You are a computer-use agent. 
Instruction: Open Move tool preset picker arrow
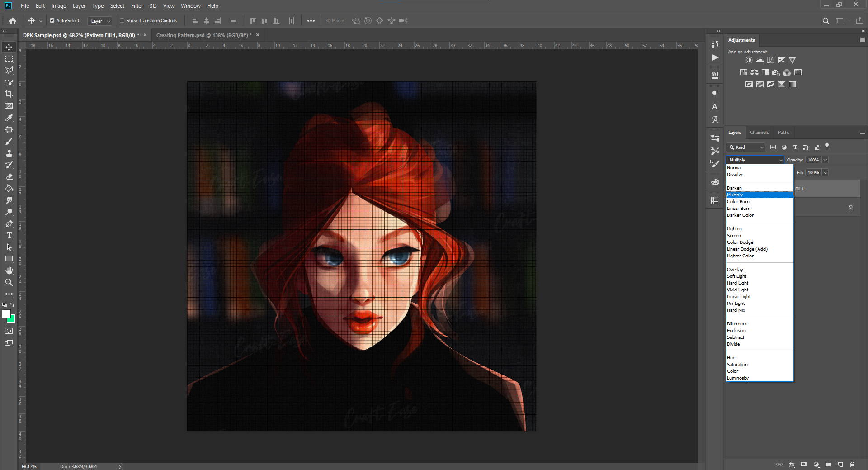pyautogui.click(x=41, y=21)
